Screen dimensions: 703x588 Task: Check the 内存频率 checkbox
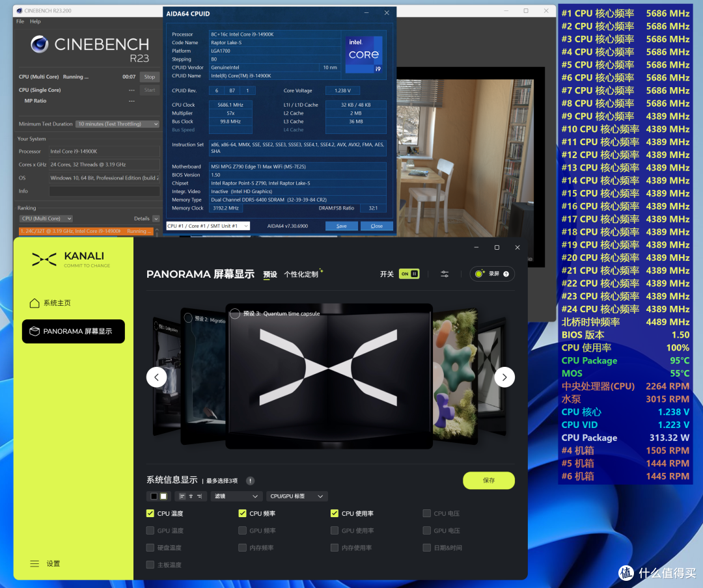[243, 547]
